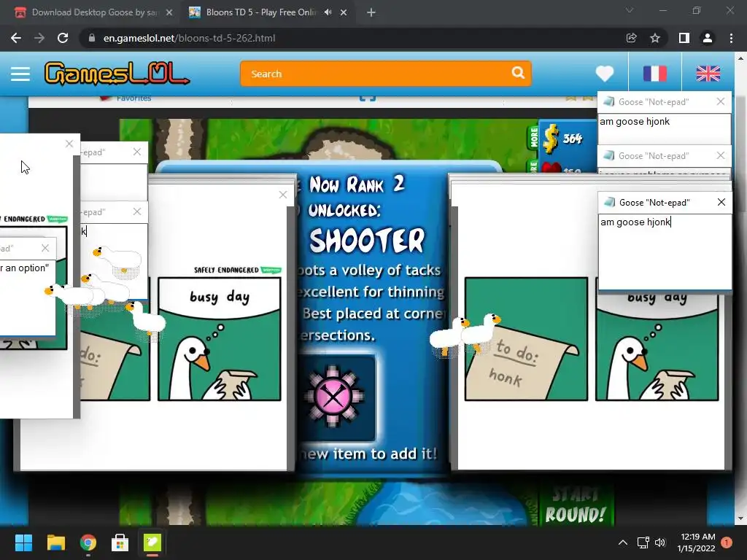Click the Desktop Goose taskbar icon
The width and height of the screenshot is (747, 560).
152,542
